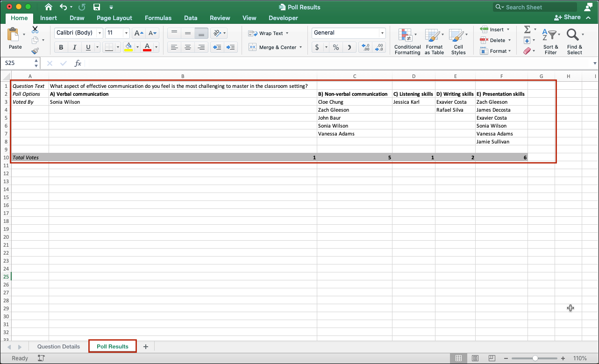The width and height of the screenshot is (599, 364).
Task: Switch to the Page Layout tab
Action: 114,18
